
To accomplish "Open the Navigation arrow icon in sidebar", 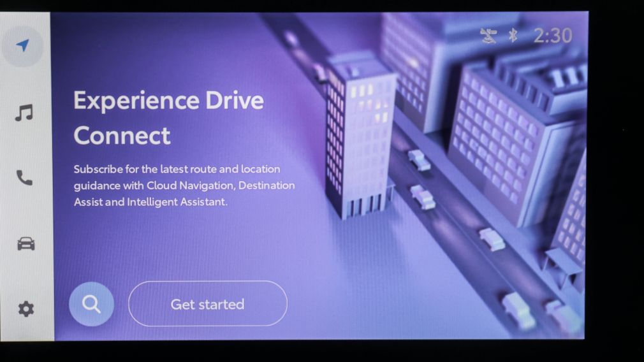I will point(24,46).
